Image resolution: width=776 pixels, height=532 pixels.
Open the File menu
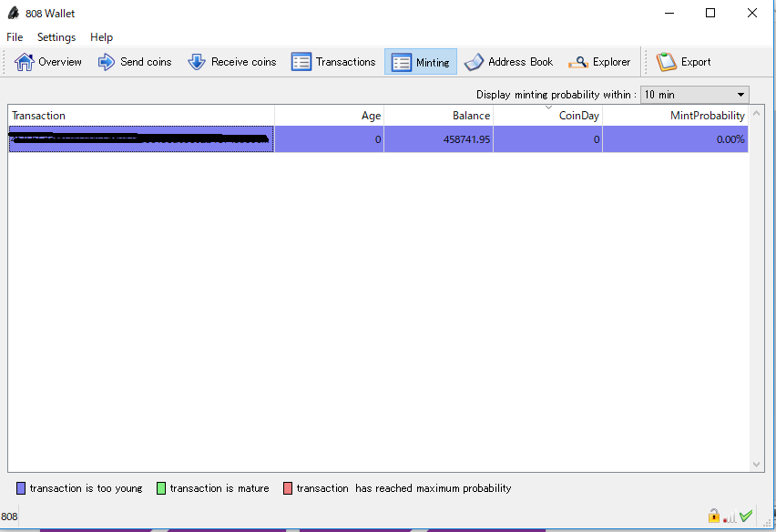[15, 37]
